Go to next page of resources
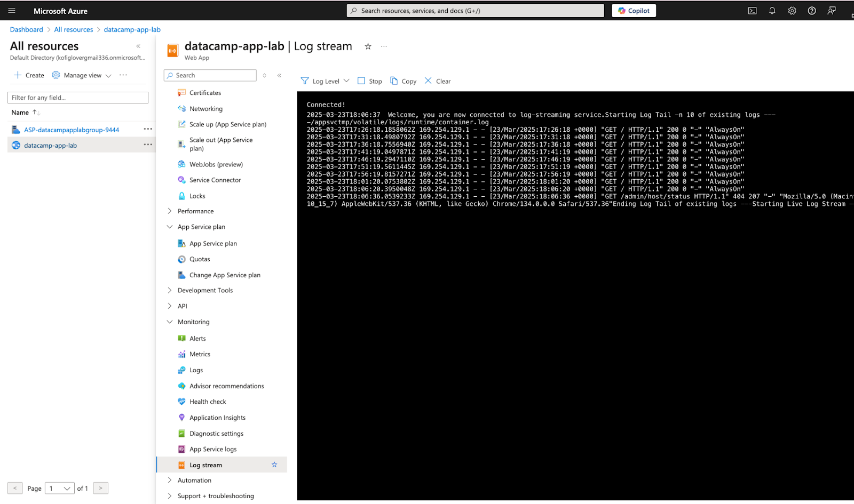 100,488
